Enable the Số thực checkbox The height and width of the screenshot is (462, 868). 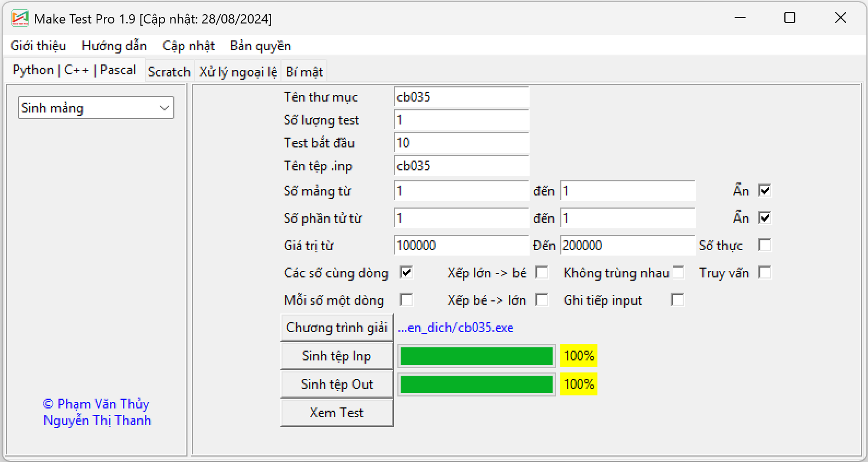(x=765, y=245)
